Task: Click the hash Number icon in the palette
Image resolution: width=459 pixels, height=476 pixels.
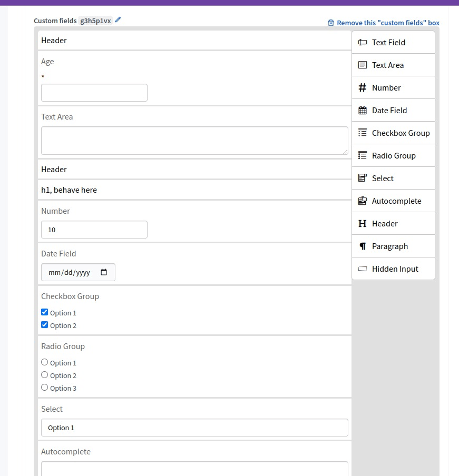Action: click(x=363, y=87)
